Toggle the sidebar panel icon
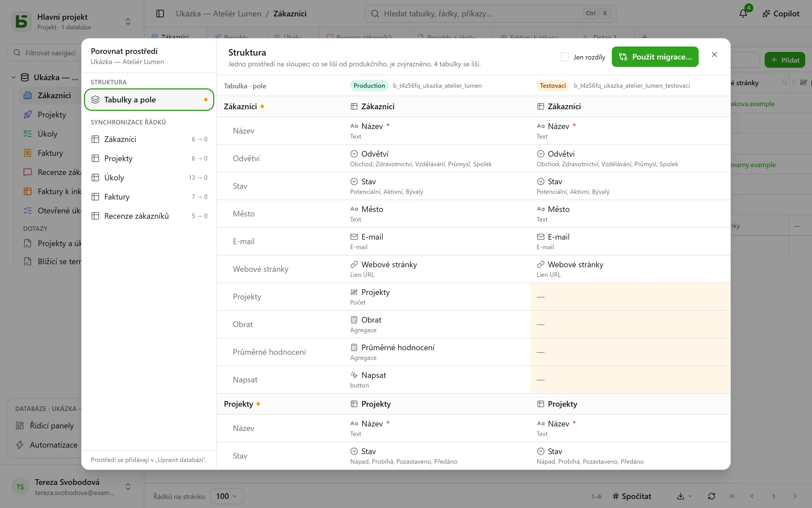Screen dimensions: 812x508 (160, 14)
